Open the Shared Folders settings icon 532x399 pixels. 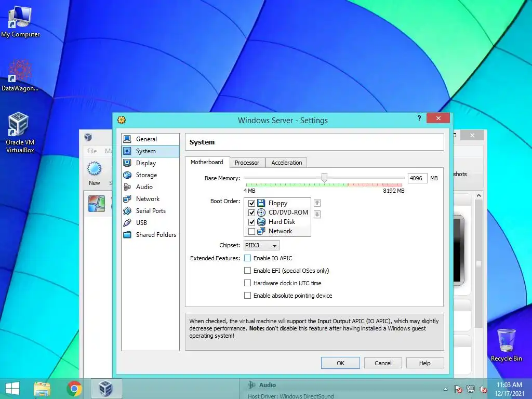(127, 234)
